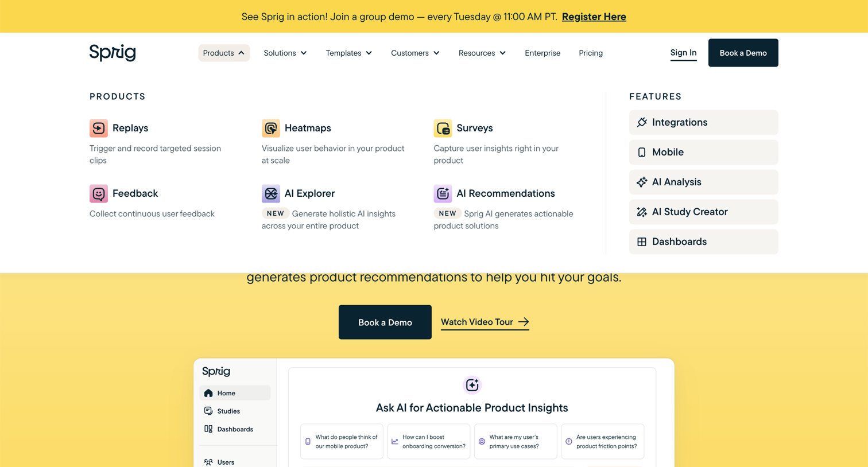This screenshot has height=467, width=868.
Task: Click the arrow beside Watch Video Tour
Action: coord(524,322)
